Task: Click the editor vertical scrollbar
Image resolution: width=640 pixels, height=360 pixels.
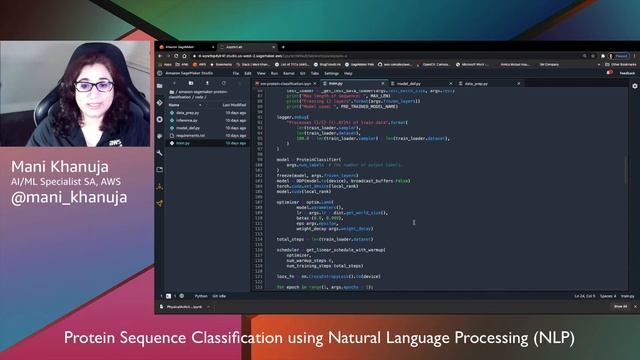Action: pyautogui.click(x=625, y=170)
